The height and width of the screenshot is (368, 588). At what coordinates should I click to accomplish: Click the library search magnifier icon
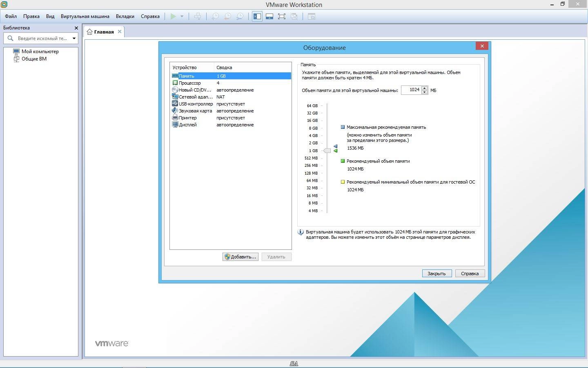click(x=11, y=38)
